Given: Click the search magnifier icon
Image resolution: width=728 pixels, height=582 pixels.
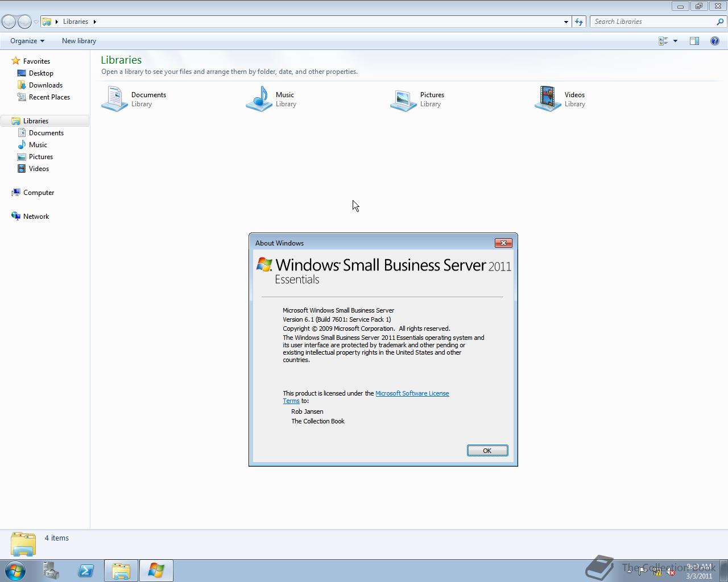Looking at the screenshot, I should point(721,22).
